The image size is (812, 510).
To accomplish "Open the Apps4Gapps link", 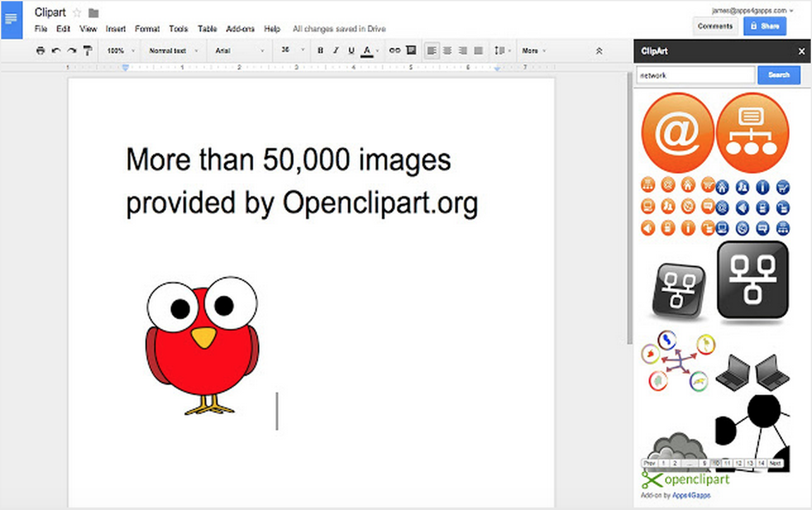I will 691,495.
